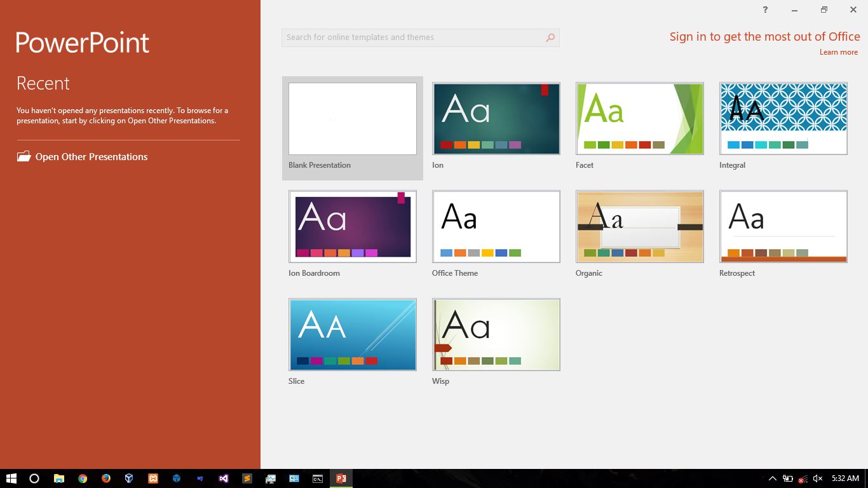The height and width of the screenshot is (488, 868).
Task: Open the network status tray icon
Action: point(803,478)
